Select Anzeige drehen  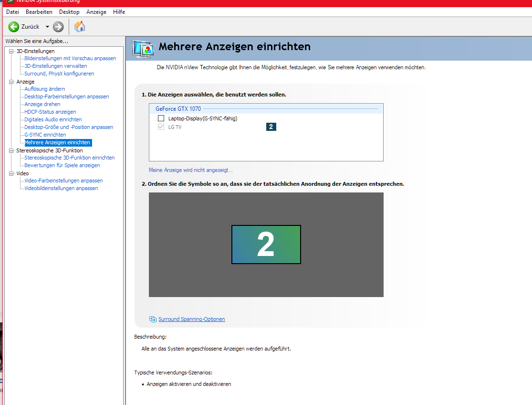click(x=42, y=104)
